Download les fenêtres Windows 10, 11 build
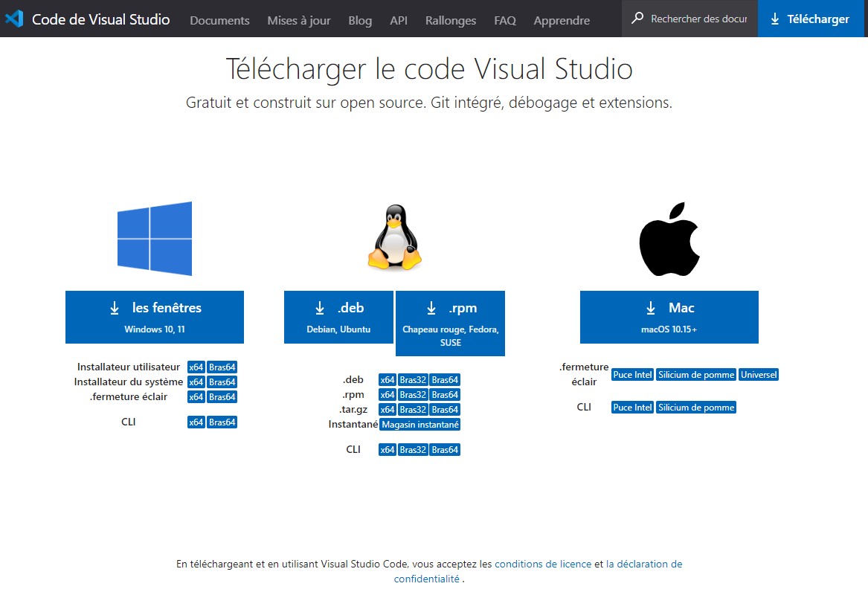Screen dimensions: 868x592 click(x=155, y=317)
